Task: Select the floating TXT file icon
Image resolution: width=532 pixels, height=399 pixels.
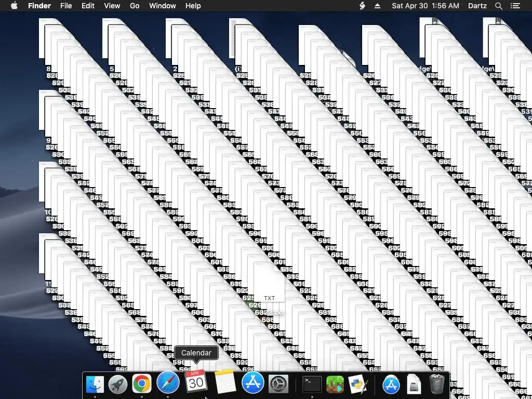Action: (269, 282)
